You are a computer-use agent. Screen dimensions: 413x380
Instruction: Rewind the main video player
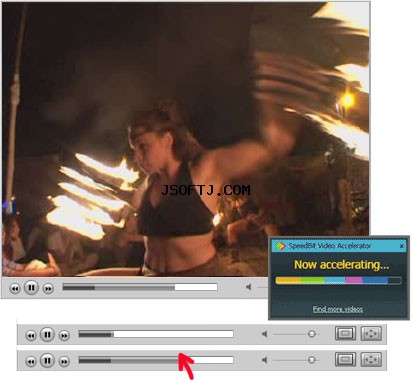tap(15, 288)
